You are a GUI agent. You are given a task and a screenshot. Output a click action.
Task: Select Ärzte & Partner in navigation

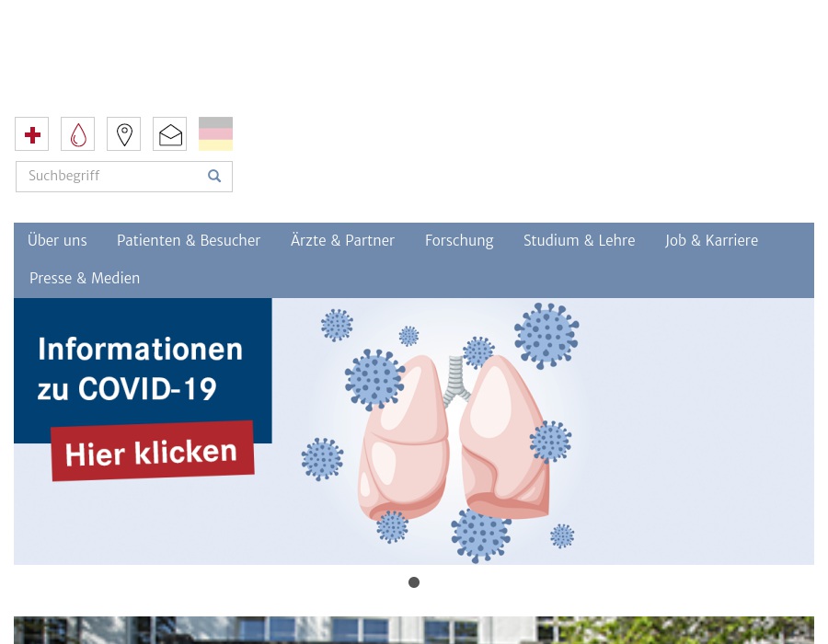click(x=342, y=241)
